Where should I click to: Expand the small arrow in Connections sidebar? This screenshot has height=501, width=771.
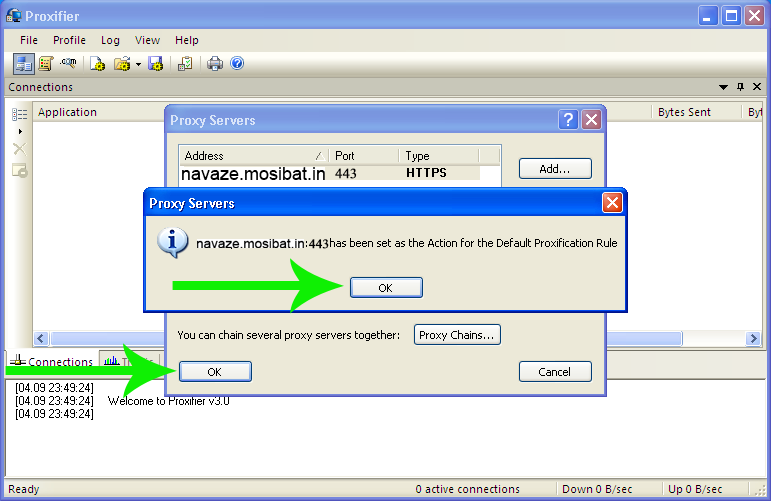pos(20,132)
